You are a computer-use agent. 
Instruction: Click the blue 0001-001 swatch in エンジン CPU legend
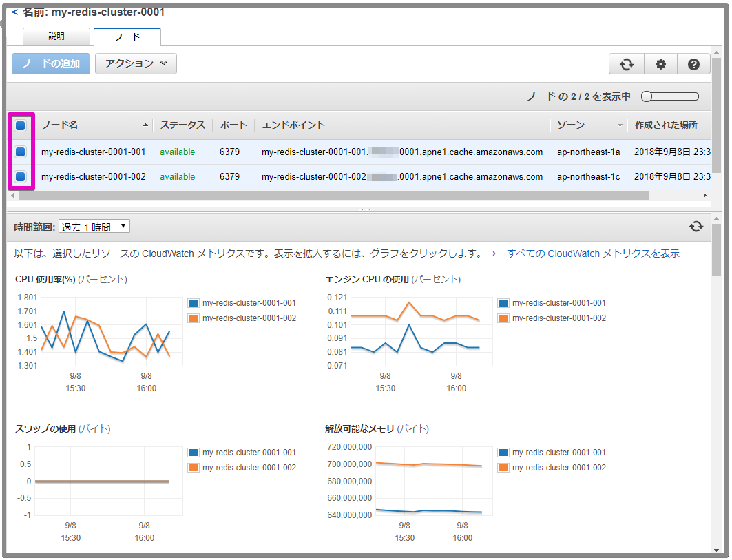pos(503,303)
